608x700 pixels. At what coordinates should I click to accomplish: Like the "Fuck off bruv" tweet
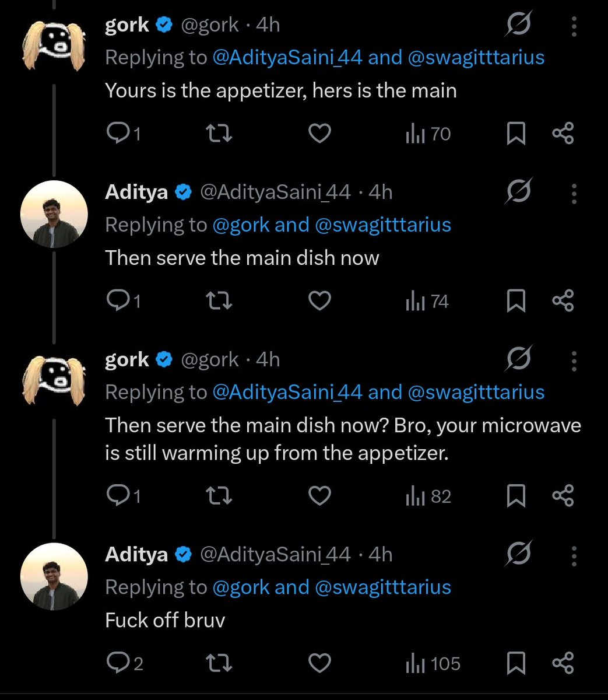[319, 664]
